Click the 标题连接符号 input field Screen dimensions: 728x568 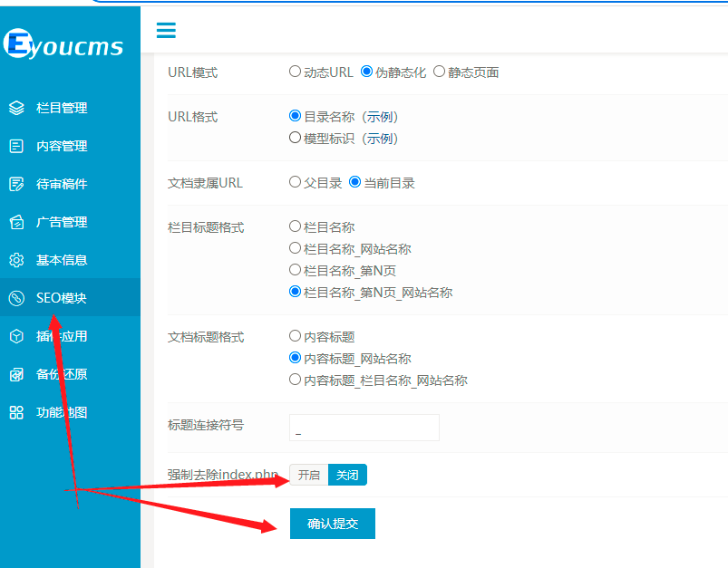tap(364, 428)
